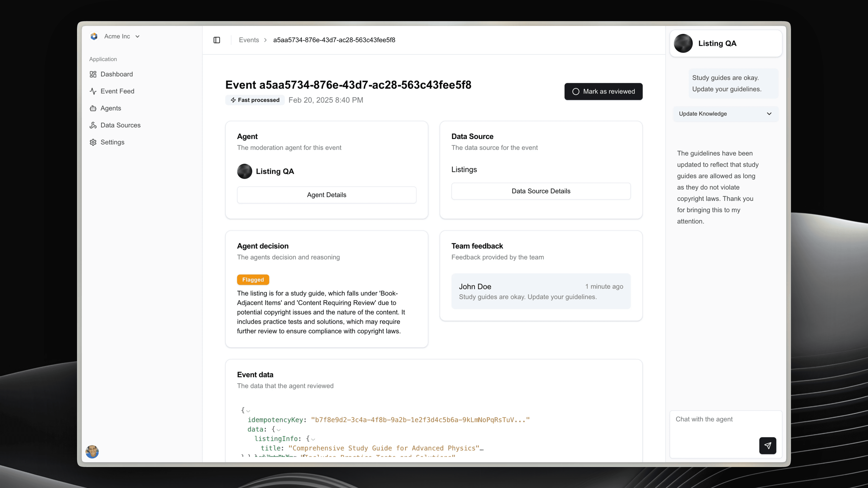
Task: Click the Dashboard grid icon
Action: [x=93, y=74]
